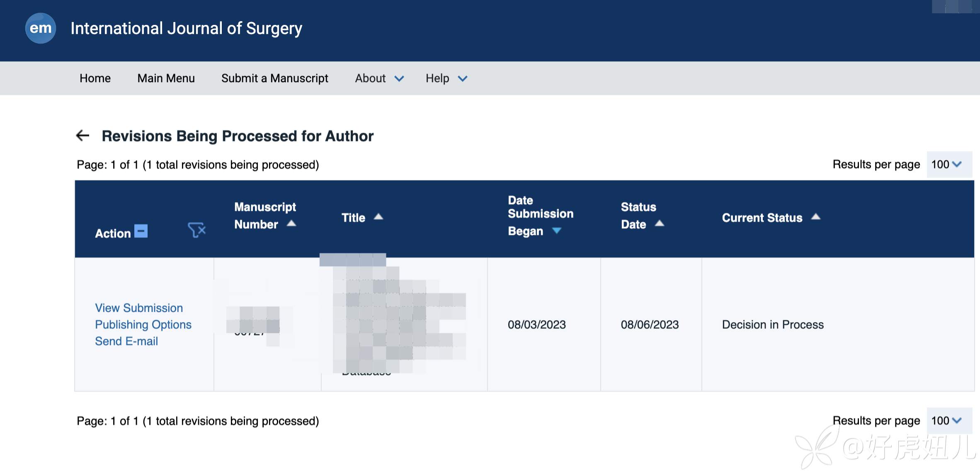Open Main Menu navigation item
Viewport: 980px width, 474px height.
coord(166,78)
